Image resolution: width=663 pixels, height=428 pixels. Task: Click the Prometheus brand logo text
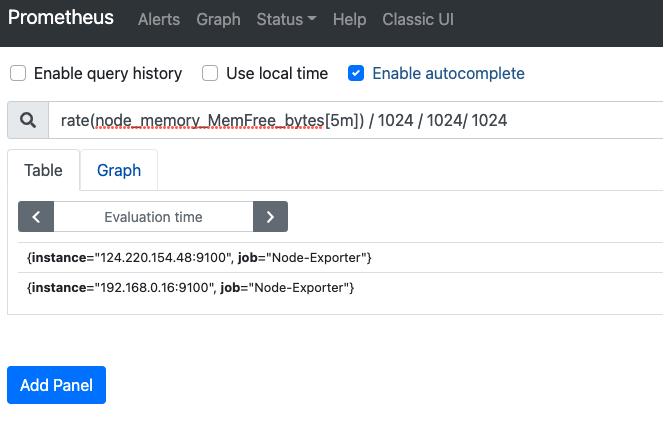[60, 19]
